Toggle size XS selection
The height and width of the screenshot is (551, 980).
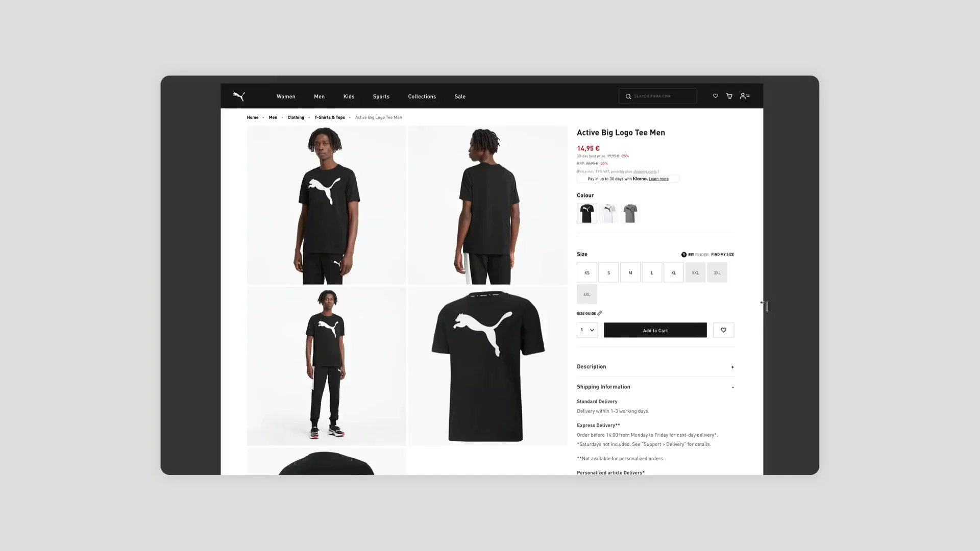tap(586, 272)
